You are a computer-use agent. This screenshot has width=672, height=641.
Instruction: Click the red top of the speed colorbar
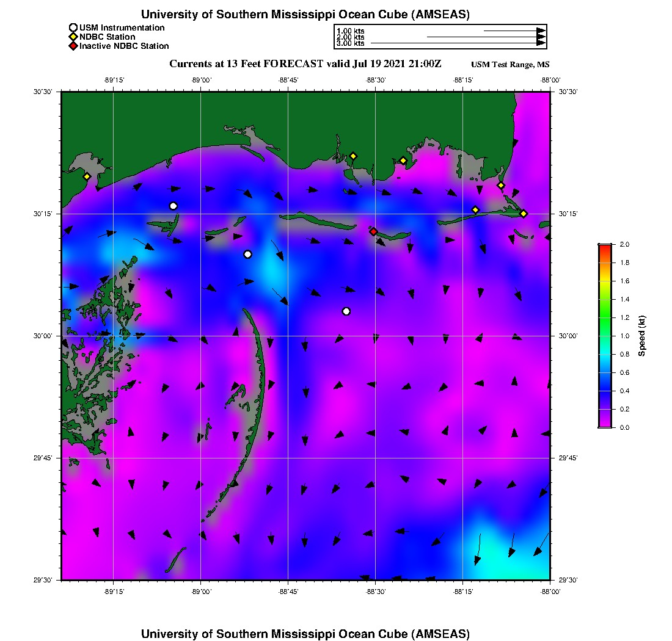pos(604,247)
